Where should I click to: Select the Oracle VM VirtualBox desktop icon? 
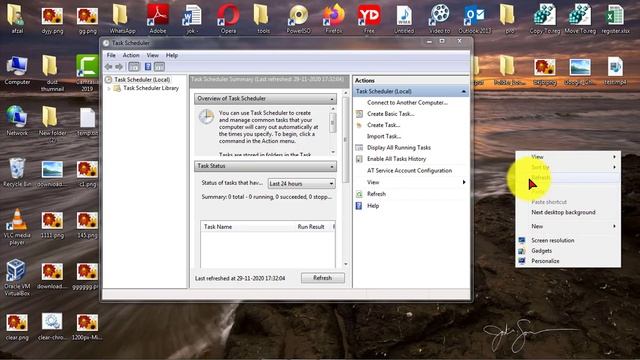coord(17,271)
